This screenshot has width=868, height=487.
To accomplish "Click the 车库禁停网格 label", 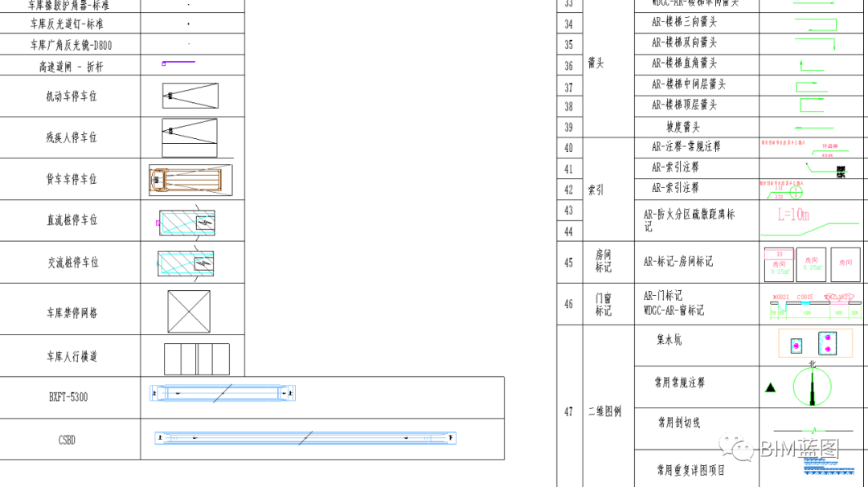I will 72,313.
